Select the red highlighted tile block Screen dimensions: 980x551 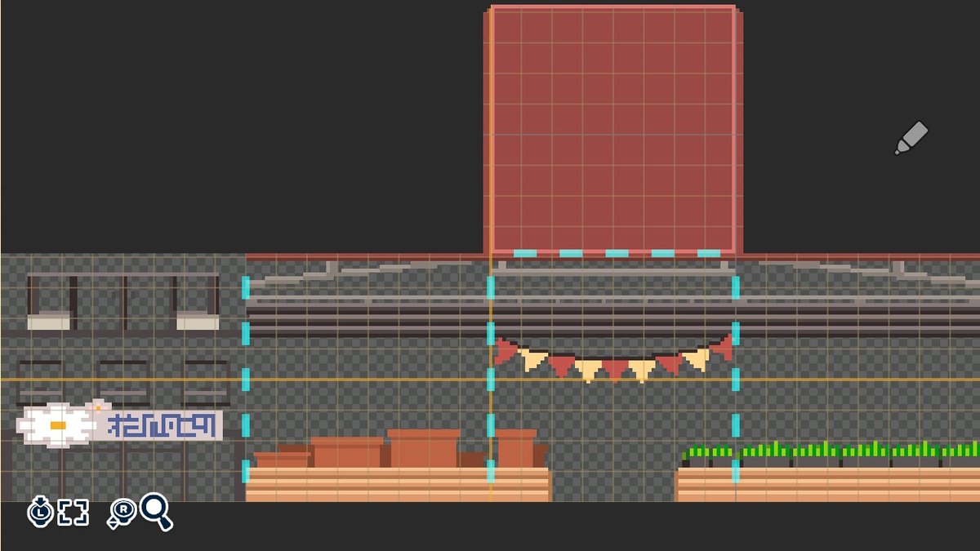613,131
